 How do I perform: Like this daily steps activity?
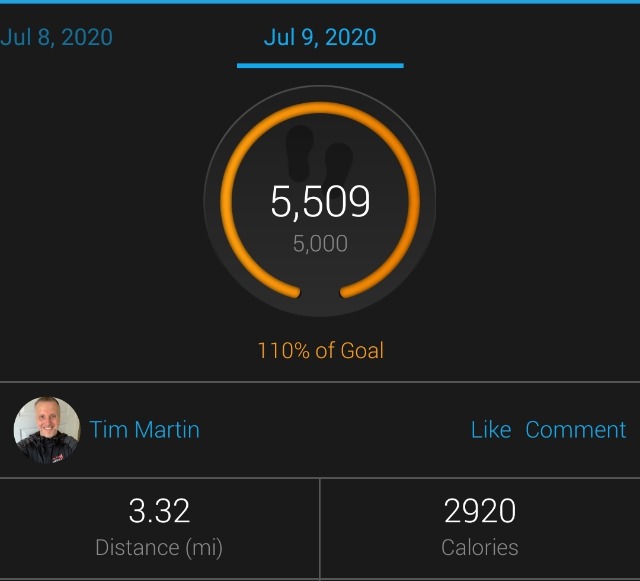pos(491,430)
